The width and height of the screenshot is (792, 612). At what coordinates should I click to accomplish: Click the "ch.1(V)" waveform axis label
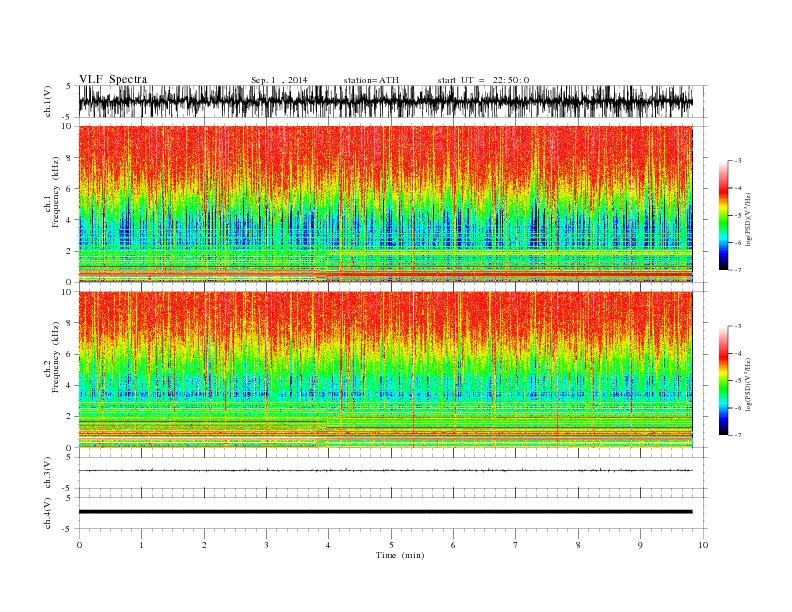48,103
